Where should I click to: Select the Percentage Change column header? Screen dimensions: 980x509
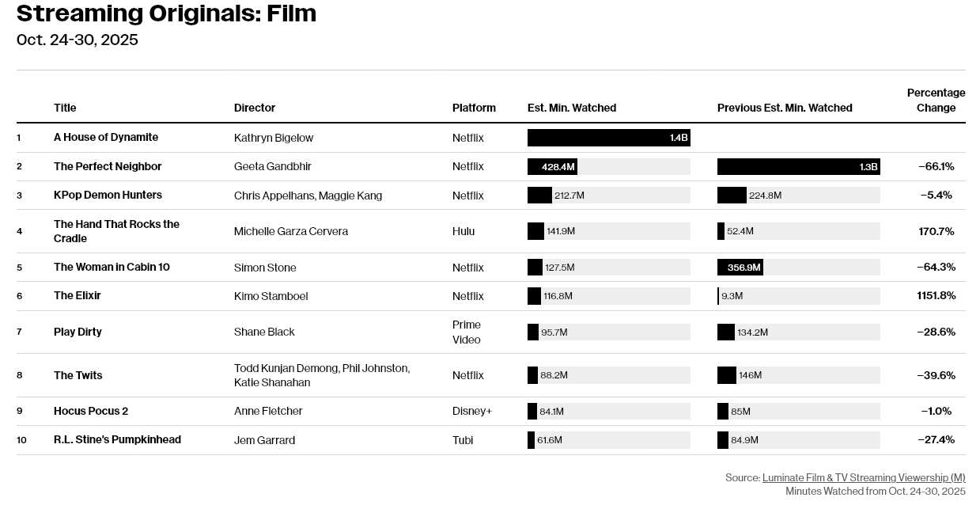click(936, 101)
